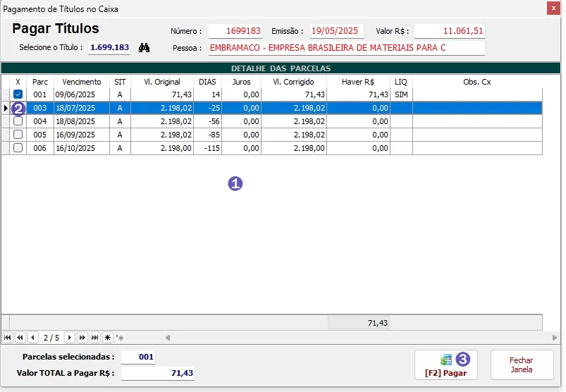The image size is (566, 392).
Task: Go to last record in navigator
Action: click(x=95, y=338)
